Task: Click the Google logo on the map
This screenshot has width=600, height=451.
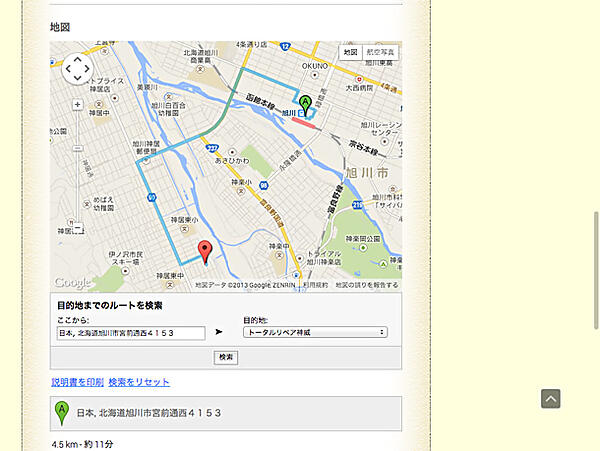Action: 72,283
